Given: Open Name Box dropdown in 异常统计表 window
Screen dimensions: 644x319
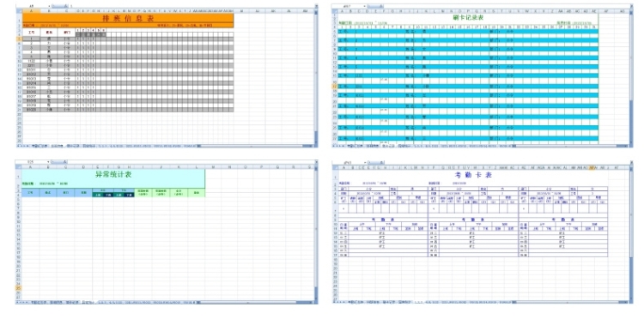Looking at the screenshot, I should point(49,162).
